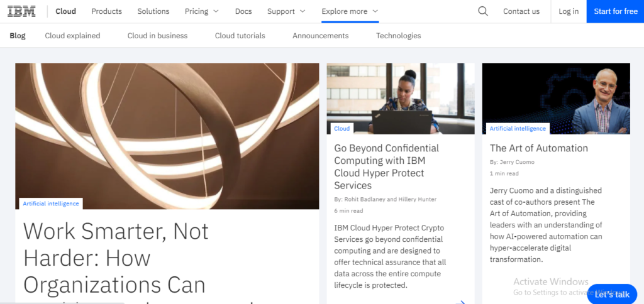This screenshot has width=644, height=304.
Task: Open the Docs link
Action: (243, 11)
